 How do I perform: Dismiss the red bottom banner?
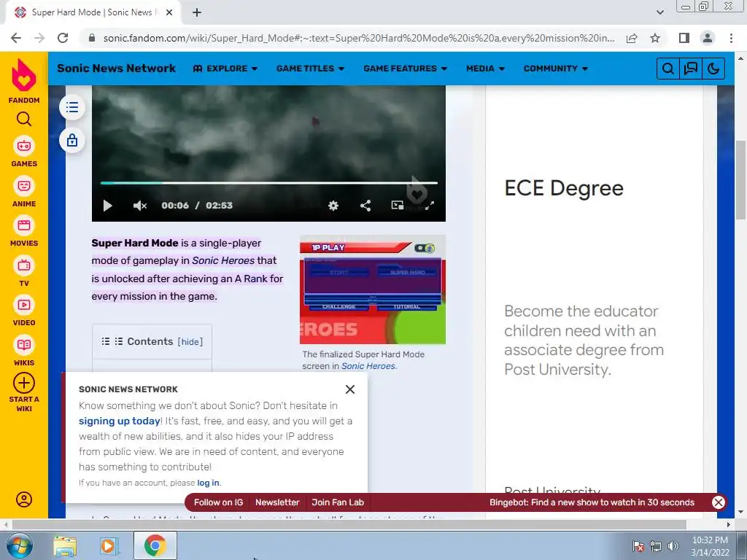click(x=719, y=502)
